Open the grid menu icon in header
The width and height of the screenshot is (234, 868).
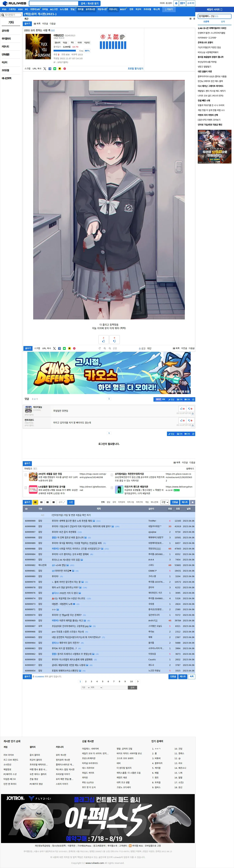pyautogui.click(x=182, y=3)
